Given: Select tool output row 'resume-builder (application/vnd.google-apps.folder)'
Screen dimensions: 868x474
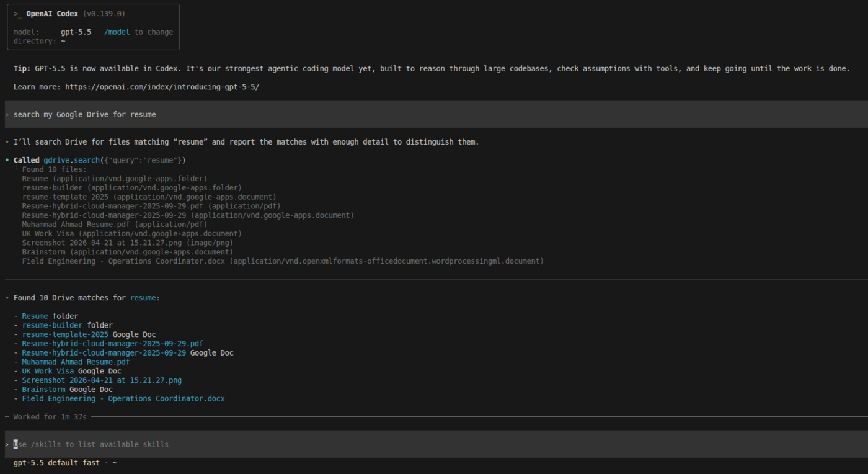Looking at the screenshot, I should [132, 187].
